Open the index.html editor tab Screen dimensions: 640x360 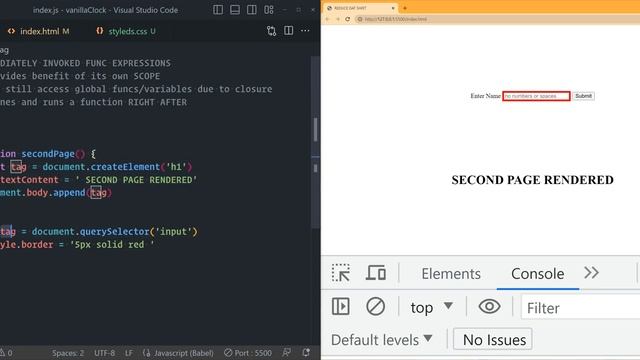coord(40,31)
